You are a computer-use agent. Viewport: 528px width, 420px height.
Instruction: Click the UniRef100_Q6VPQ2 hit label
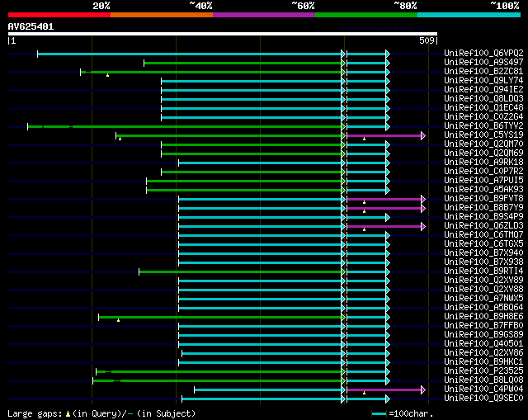click(483, 53)
